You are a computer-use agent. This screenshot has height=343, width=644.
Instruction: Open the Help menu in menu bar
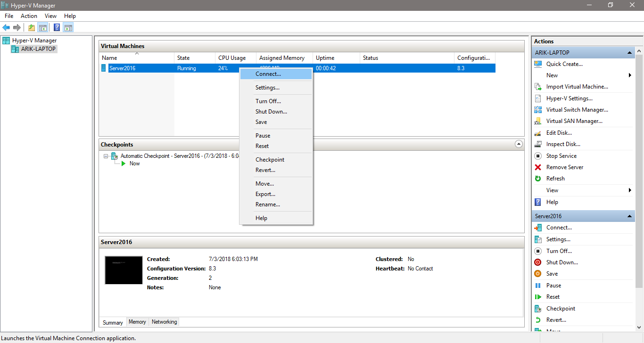70,16
